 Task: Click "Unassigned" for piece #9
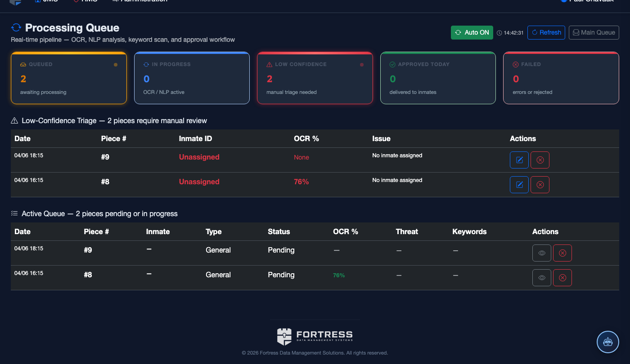(x=199, y=157)
